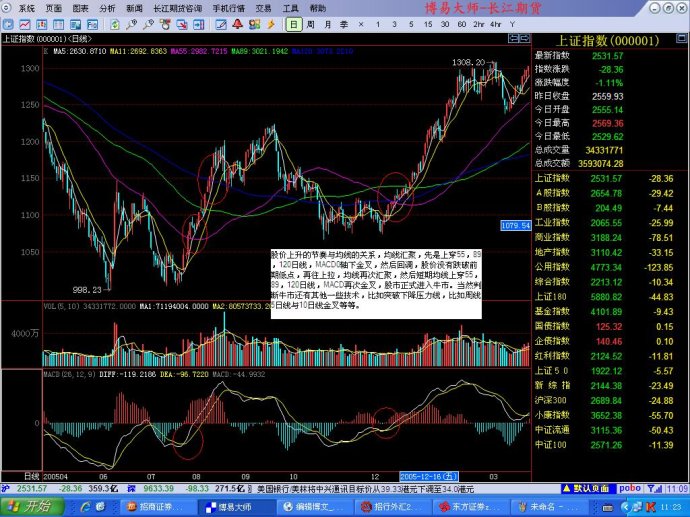
Task: Select the daily (日) period button
Action: pyautogui.click(x=294, y=24)
